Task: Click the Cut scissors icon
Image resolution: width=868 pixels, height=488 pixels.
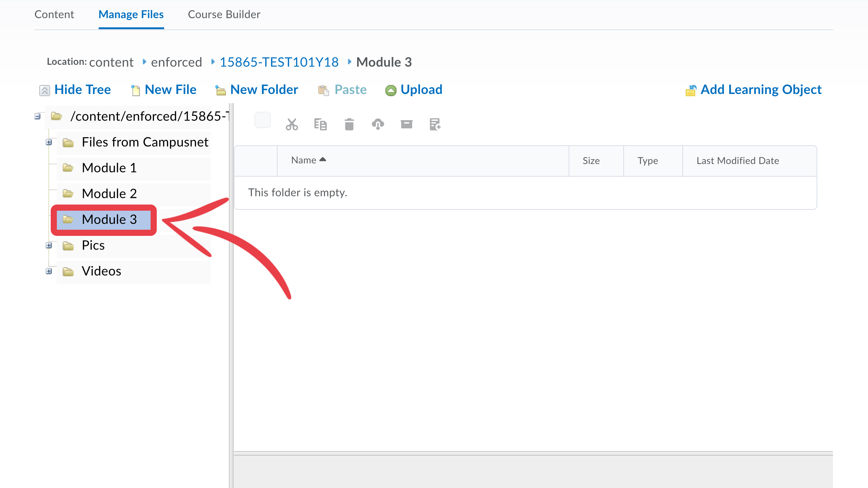Action: point(291,124)
